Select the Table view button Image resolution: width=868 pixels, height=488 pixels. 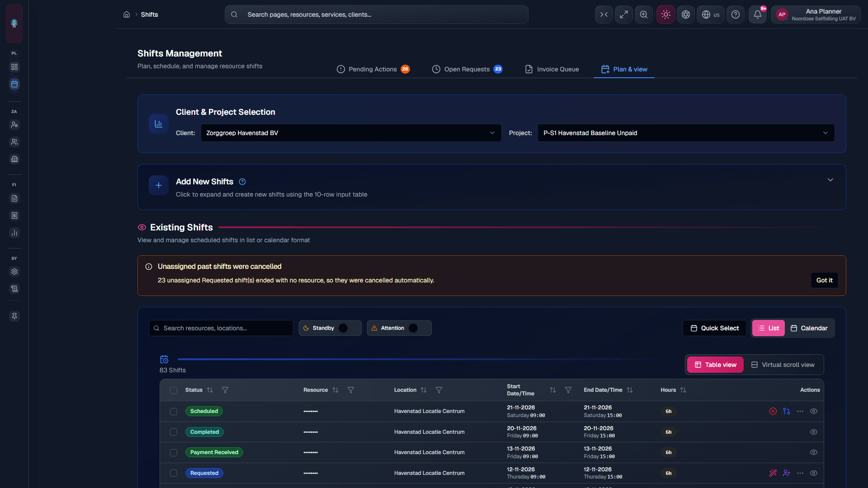pyautogui.click(x=716, y=365)
